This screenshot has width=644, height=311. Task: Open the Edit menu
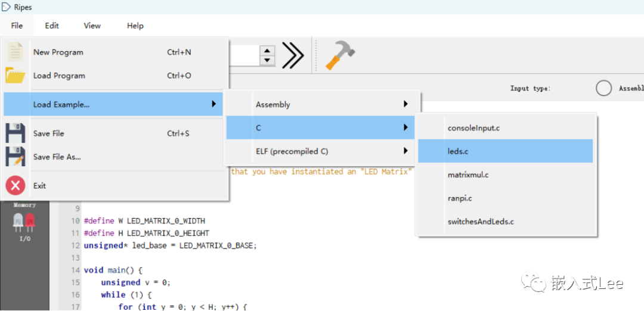click(x=52, y=26)
